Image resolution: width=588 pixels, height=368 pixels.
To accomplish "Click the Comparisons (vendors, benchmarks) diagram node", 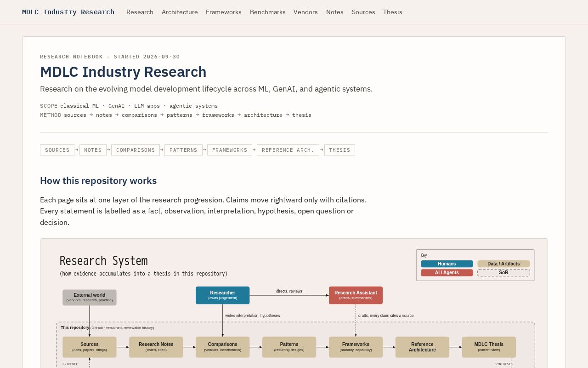I will [223, 347].
